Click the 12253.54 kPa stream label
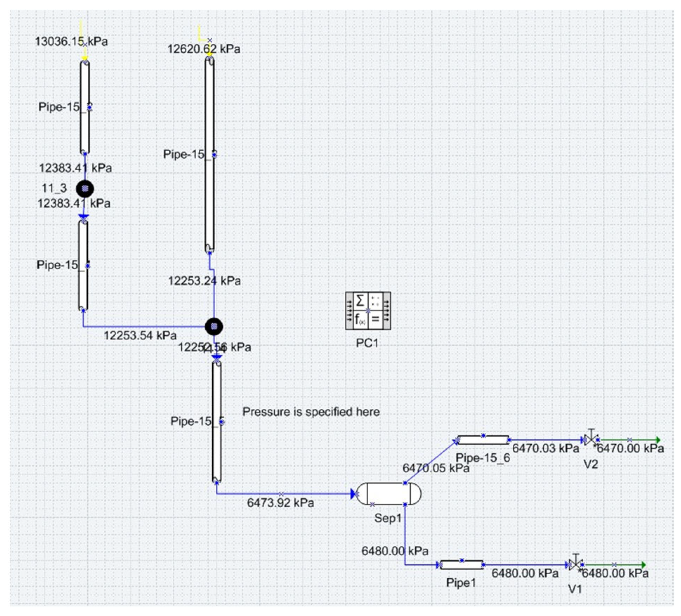Viewport: 681px width, 616px height. [140, 335]
